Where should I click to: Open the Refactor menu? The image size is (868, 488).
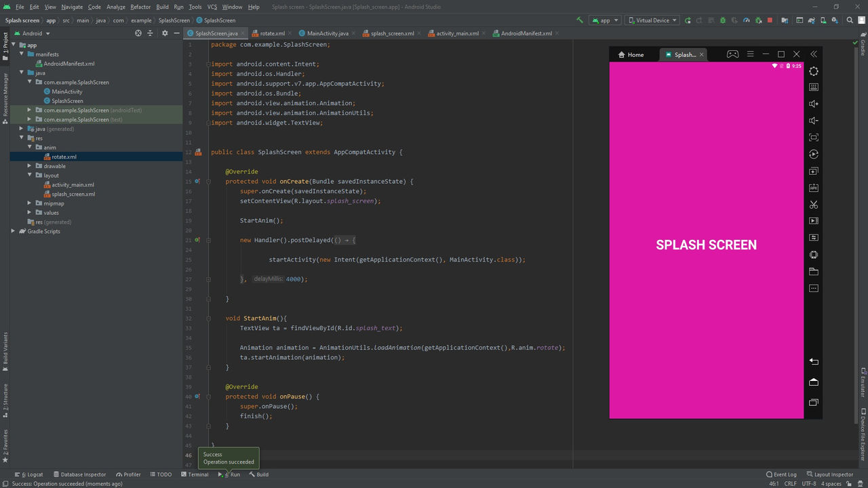[x=140, y=7]
